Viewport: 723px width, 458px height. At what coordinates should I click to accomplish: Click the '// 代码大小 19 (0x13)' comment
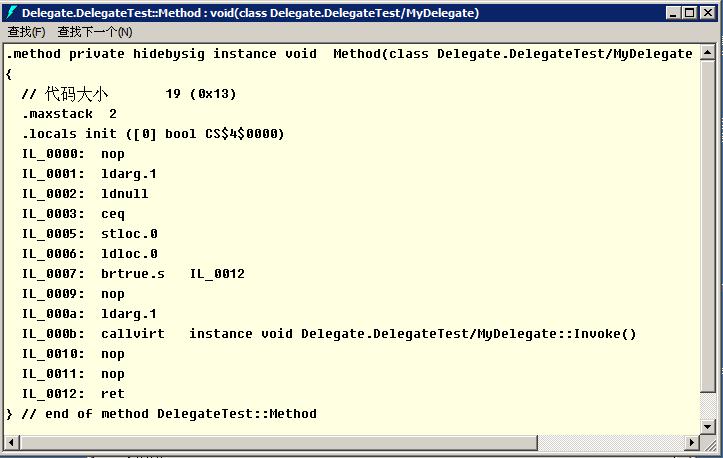coord(129,94)
